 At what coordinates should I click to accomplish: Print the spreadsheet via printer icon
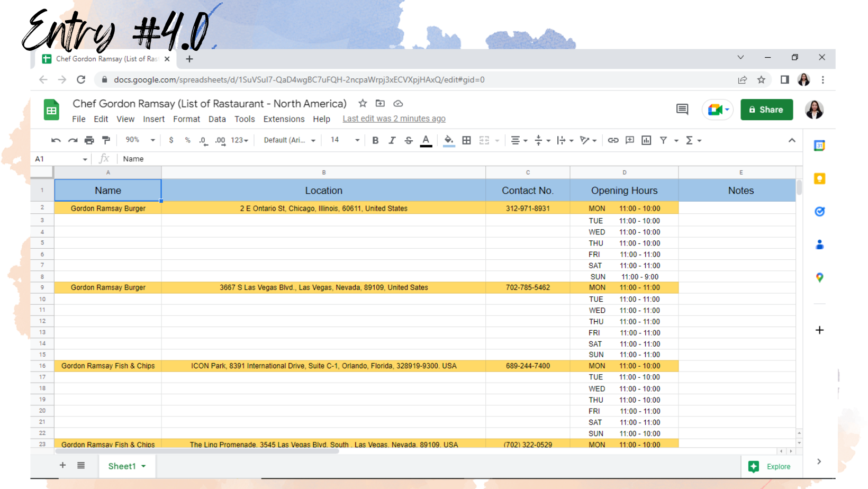89,140
